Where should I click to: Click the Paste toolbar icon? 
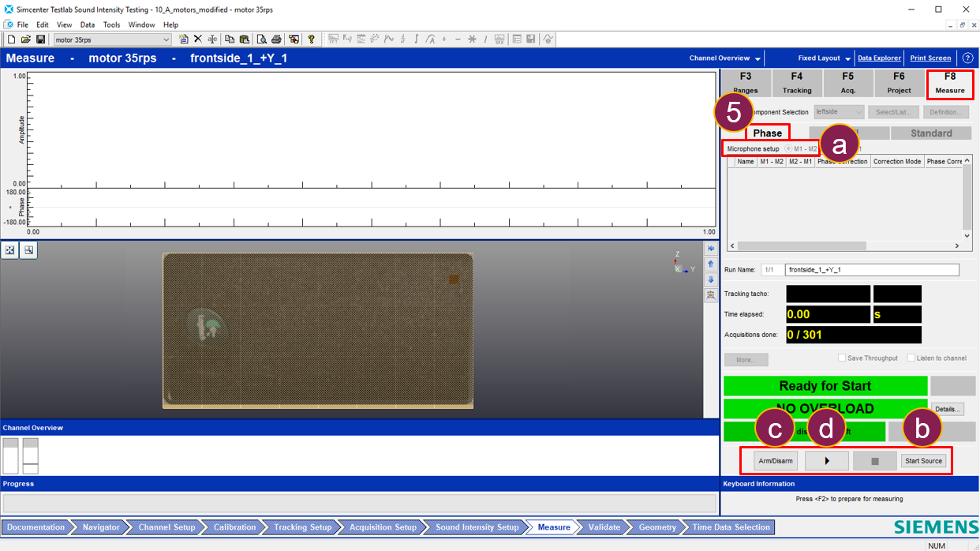coord(244,39)
